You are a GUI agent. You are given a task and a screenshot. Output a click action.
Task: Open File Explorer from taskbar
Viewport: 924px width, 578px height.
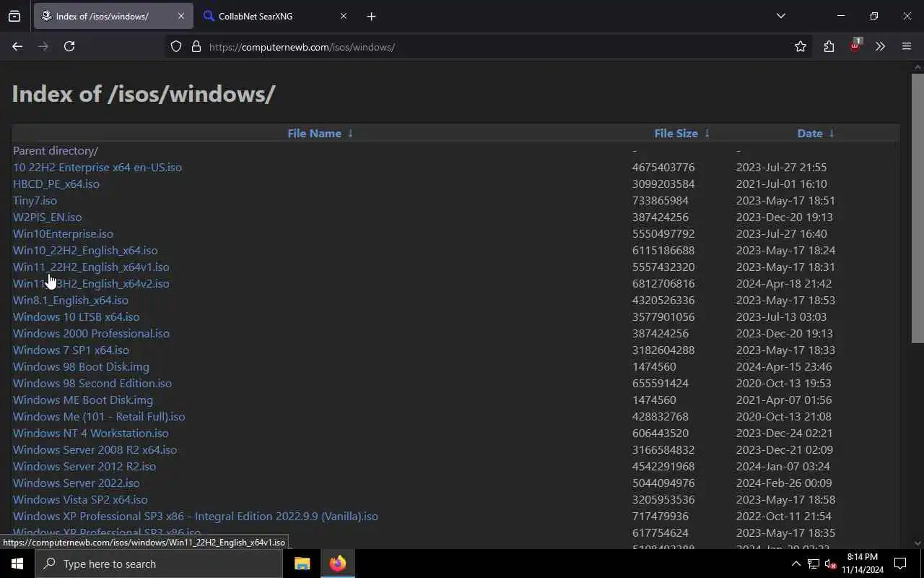coord(302,564)
